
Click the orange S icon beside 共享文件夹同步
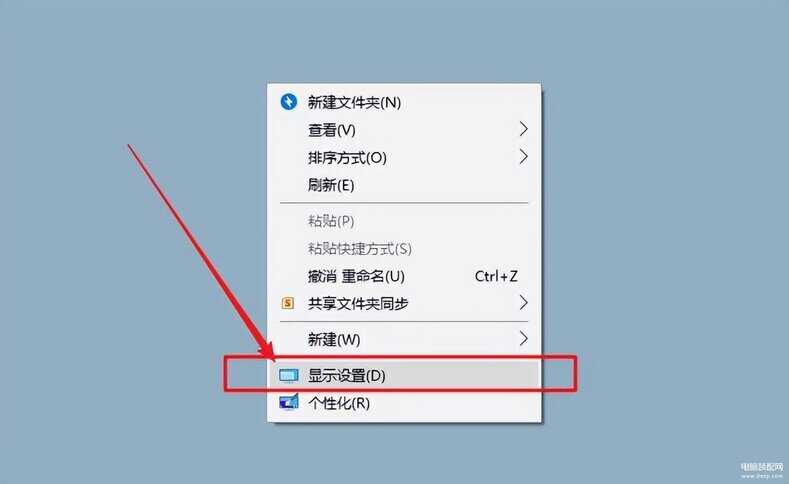coord(287,303)
